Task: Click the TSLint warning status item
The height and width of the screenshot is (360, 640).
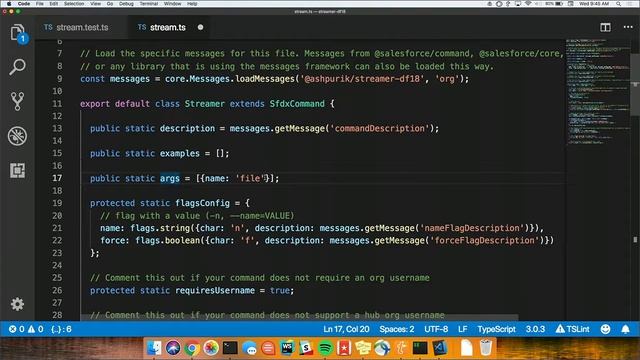Action: tap(572, 329)
